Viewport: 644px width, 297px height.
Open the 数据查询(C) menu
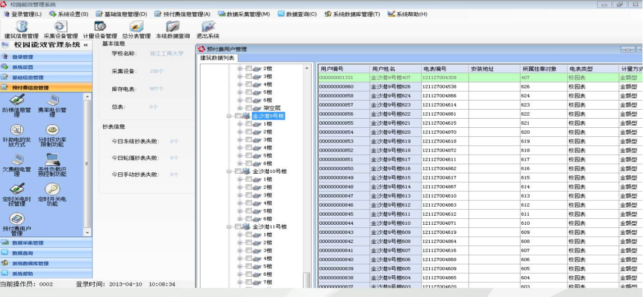pyautogui.click(x=297, y=14)
